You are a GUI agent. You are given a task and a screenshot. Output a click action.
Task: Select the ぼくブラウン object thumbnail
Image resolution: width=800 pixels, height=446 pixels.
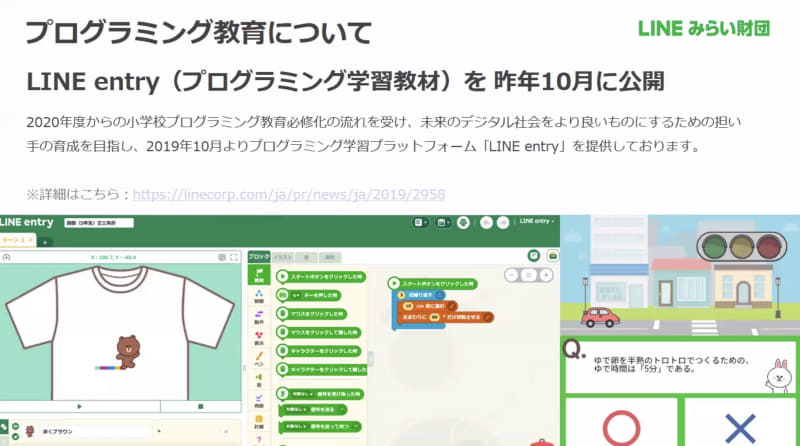pyautogui.click(x=30, y=431)
